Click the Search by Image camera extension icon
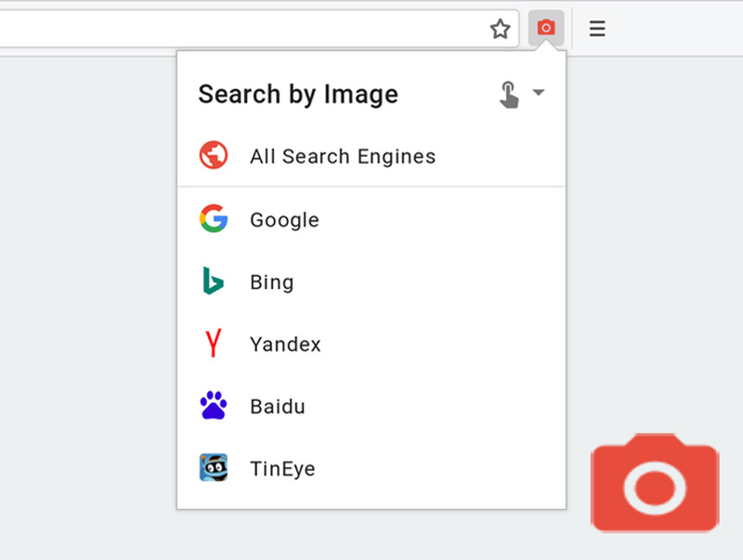The height and width of the screenshot is (560, 743). click(546, 28)
